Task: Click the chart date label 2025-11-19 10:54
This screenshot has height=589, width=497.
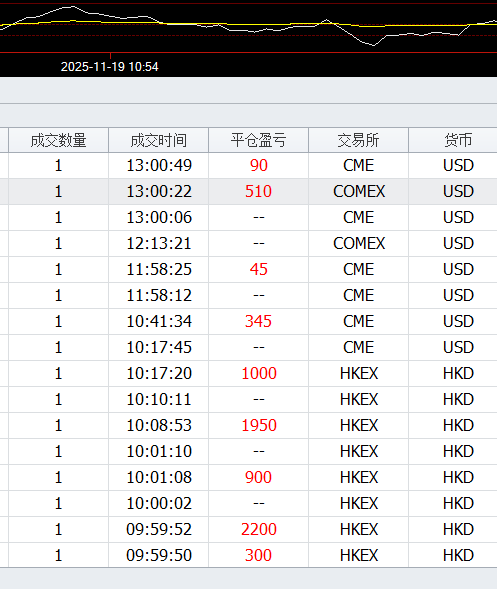Action: [x=110, y=67]
